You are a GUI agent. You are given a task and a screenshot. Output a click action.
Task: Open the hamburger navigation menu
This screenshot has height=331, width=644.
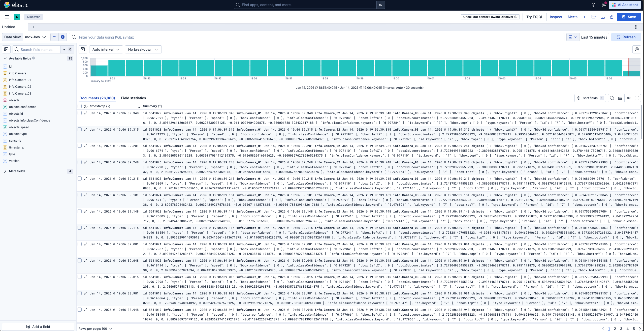(7, 17)
